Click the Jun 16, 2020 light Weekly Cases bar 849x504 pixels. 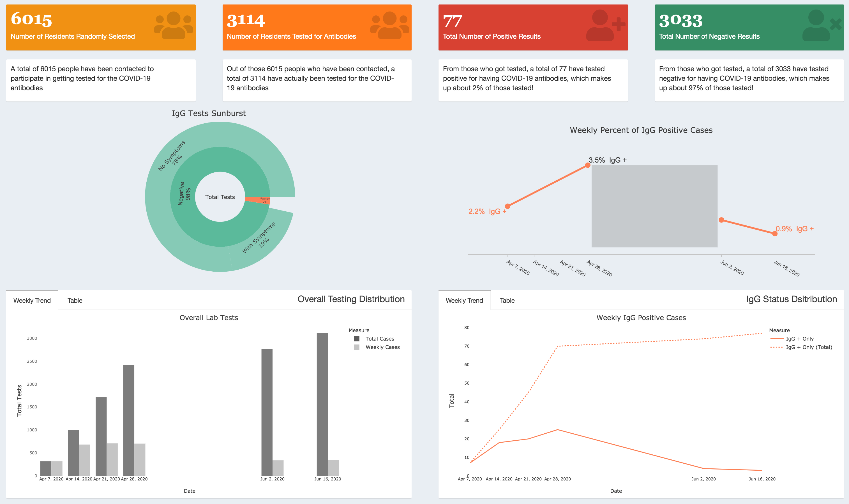click(x=333, y=468)
